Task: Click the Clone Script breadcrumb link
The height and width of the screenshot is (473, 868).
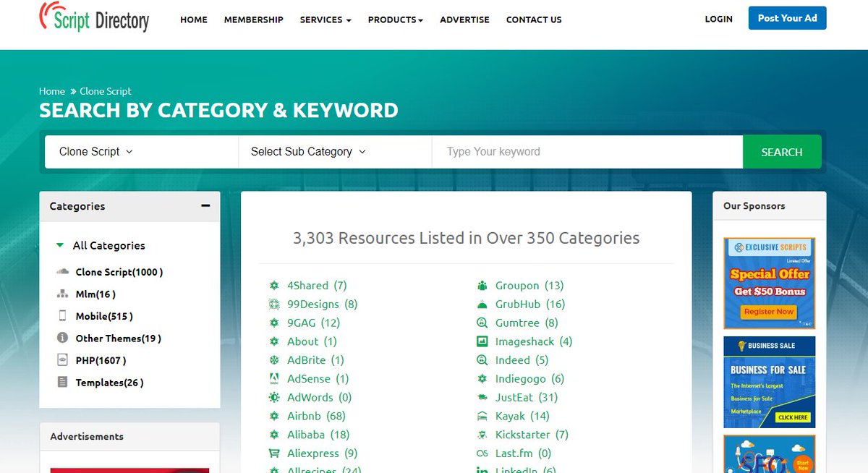Action: pyautogui.click(x=106, y=91)
